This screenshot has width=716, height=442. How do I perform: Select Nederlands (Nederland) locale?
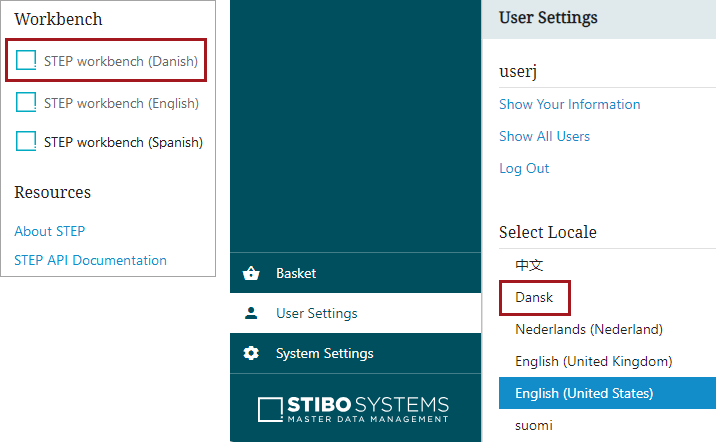pos(589,329)
